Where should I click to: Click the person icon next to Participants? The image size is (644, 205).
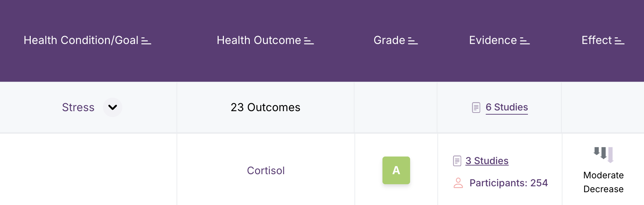(x=458, y=183)
